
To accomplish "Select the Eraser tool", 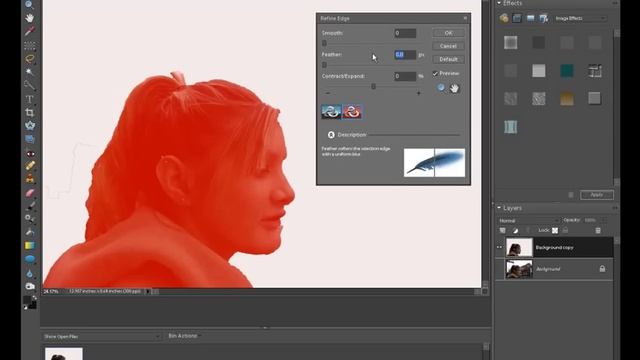I will (29, 193).
